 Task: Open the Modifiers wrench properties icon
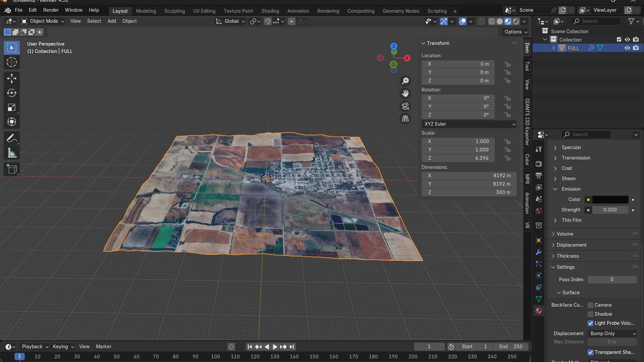point(539,252)
